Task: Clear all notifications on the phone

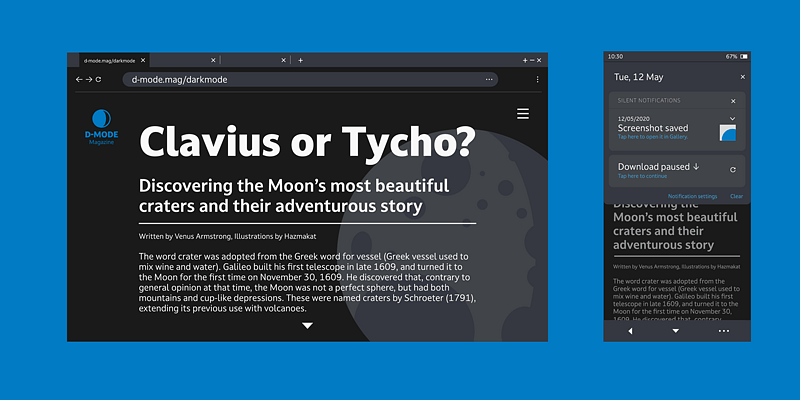Action: click(x=736, y=196)
